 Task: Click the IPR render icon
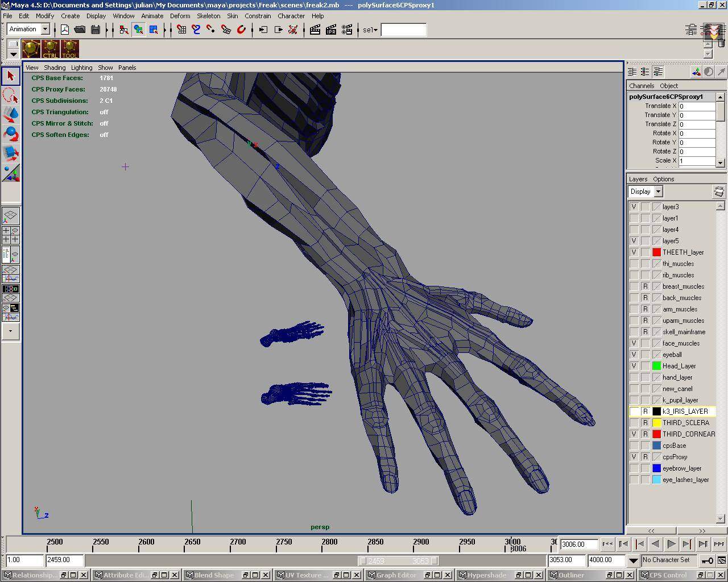pos(331,30)
